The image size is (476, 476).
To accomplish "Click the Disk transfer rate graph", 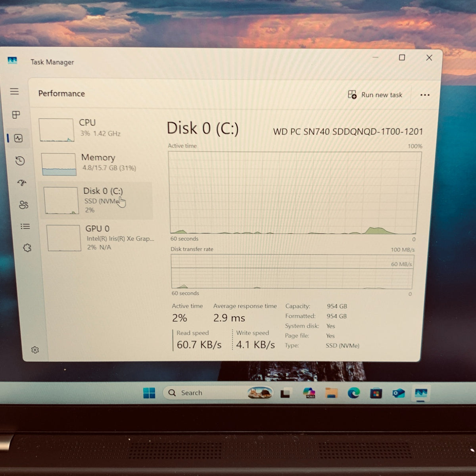I will pyautogui.click(x=292, y=271).
